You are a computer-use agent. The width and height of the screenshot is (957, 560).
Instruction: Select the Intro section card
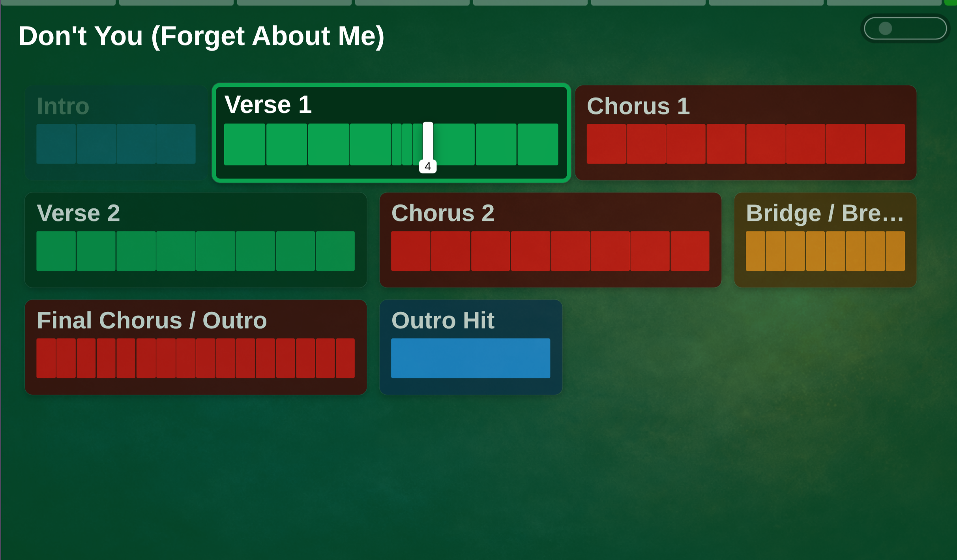click(116, 132)
